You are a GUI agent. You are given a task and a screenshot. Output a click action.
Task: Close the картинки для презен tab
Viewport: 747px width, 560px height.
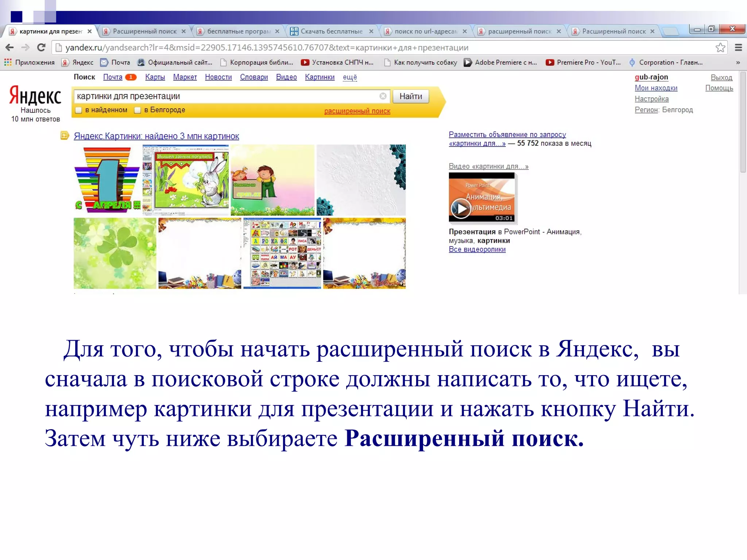point(89,31)
